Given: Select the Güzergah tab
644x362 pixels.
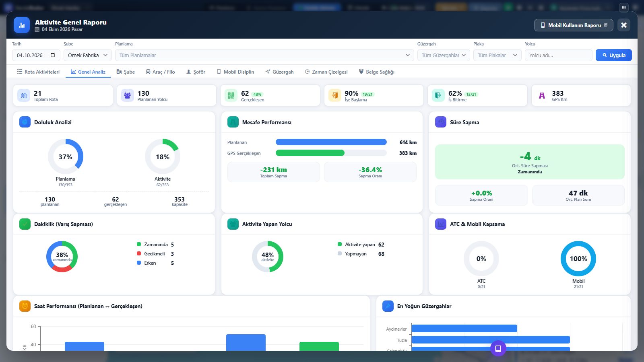Looking at the screenshot, I should pyautogui.click(x=279, y=72).
